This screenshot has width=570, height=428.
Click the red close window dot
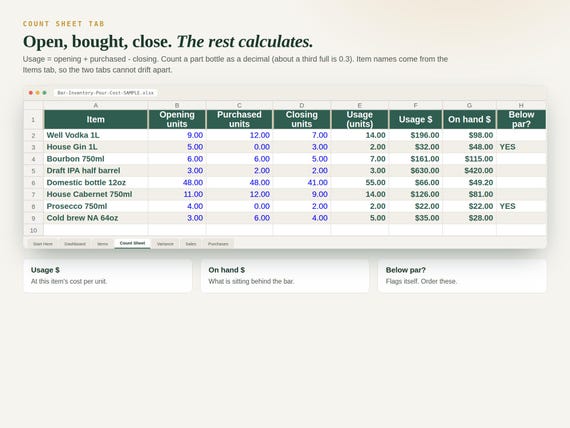tap(31, 93)
